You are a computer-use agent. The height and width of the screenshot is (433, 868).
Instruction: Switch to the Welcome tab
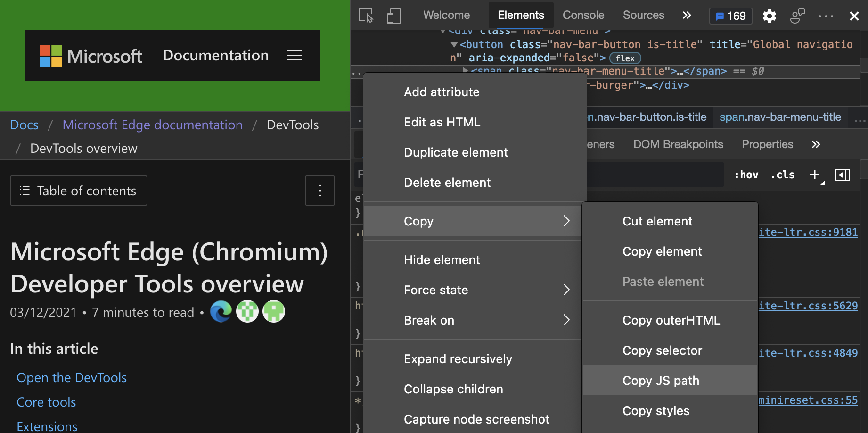446,15
